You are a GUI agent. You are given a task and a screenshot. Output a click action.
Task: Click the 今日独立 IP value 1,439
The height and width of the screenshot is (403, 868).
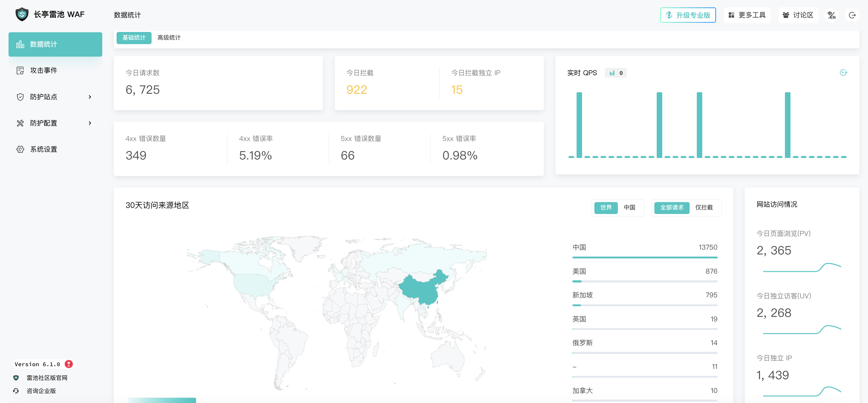772,375
